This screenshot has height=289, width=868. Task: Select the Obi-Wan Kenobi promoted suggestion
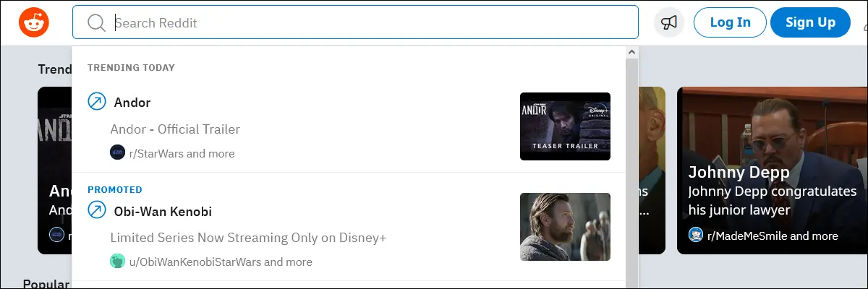(349, 227)
